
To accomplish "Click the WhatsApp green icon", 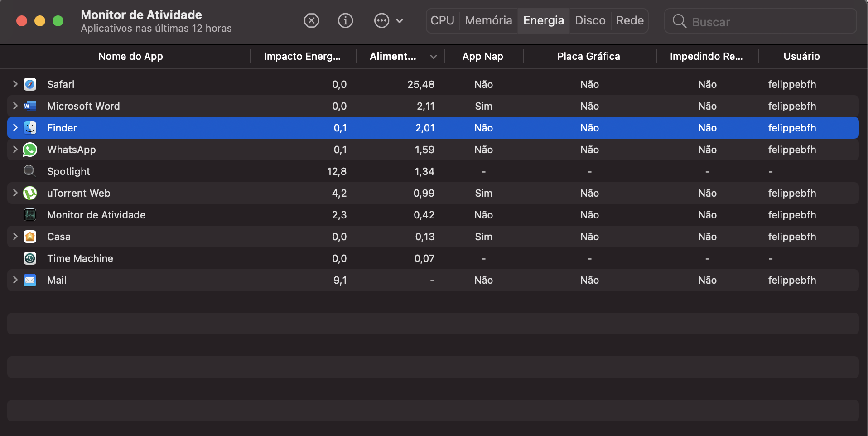I will pos(30,150).
